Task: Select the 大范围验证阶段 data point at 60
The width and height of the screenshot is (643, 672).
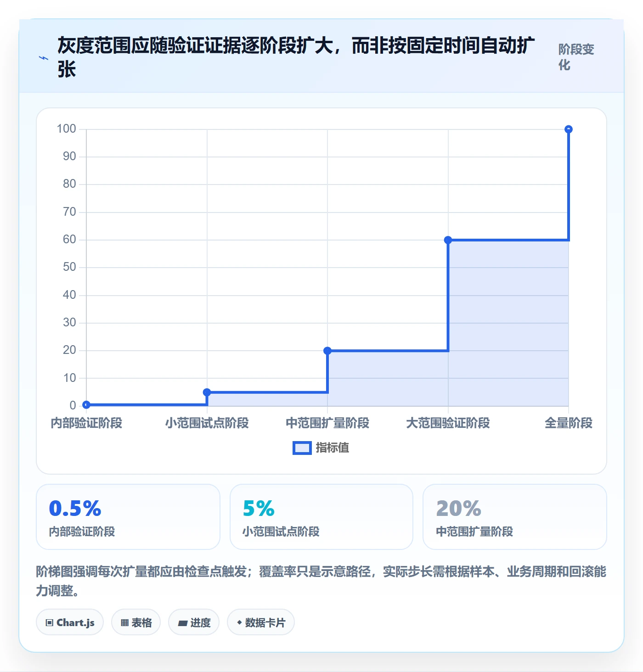Action: click(x=448, y=240)
